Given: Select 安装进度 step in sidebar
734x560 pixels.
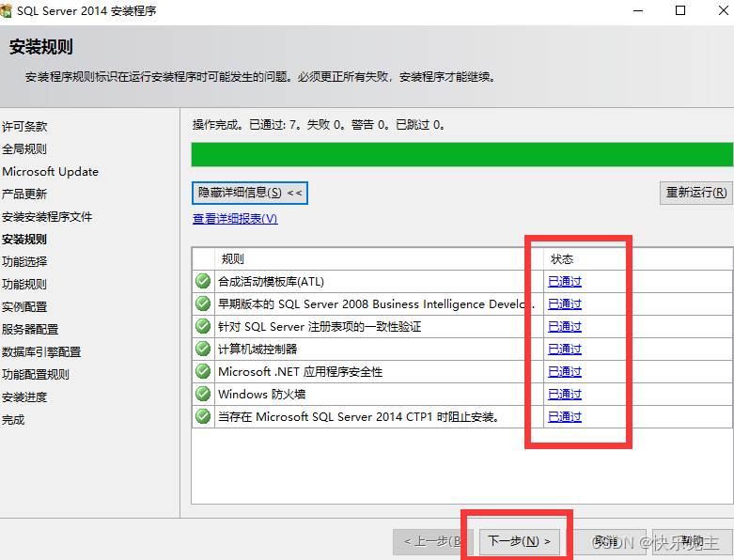Looking at the screenshot, I should click(24, 397).
